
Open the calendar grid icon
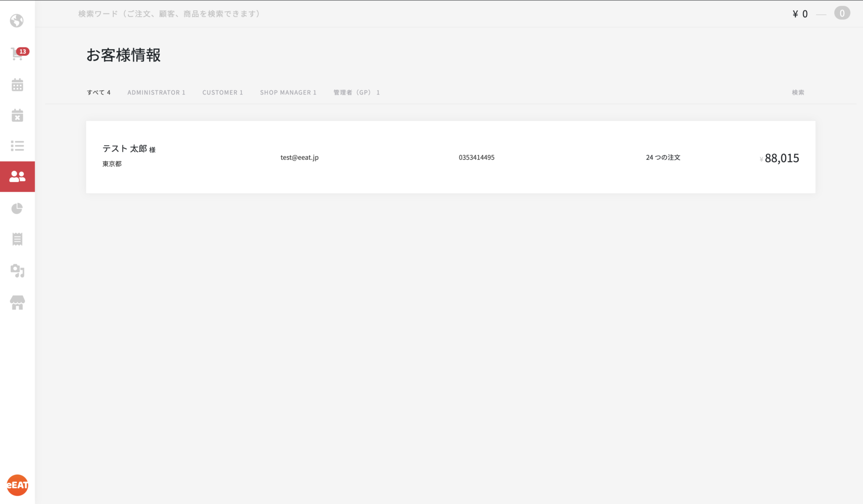pyautogui.click(x=17, y=85)
